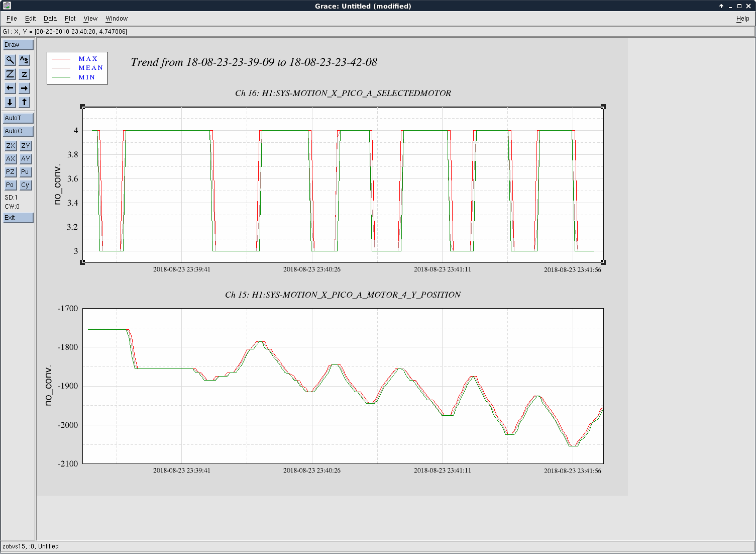
Task: Click the Pu push world button
Action: (26, 172)
